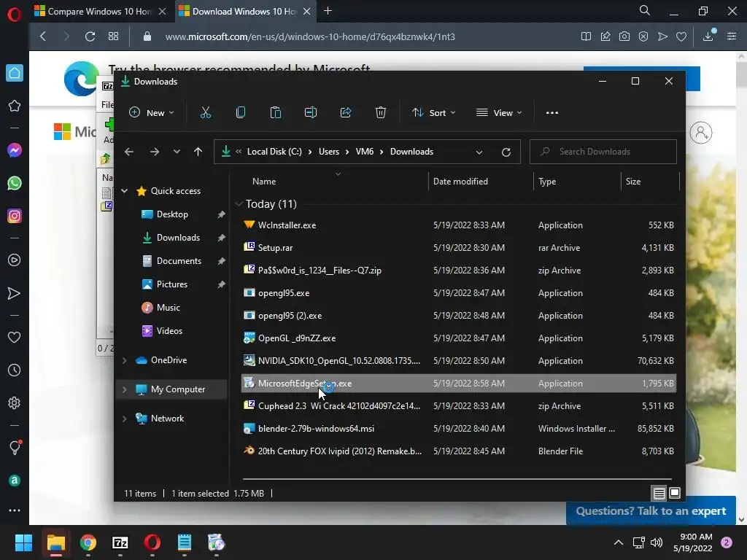This screenshot has width=747, height=560.
Task: Click Questions? Talk to an expert
Action: point(651,511)
